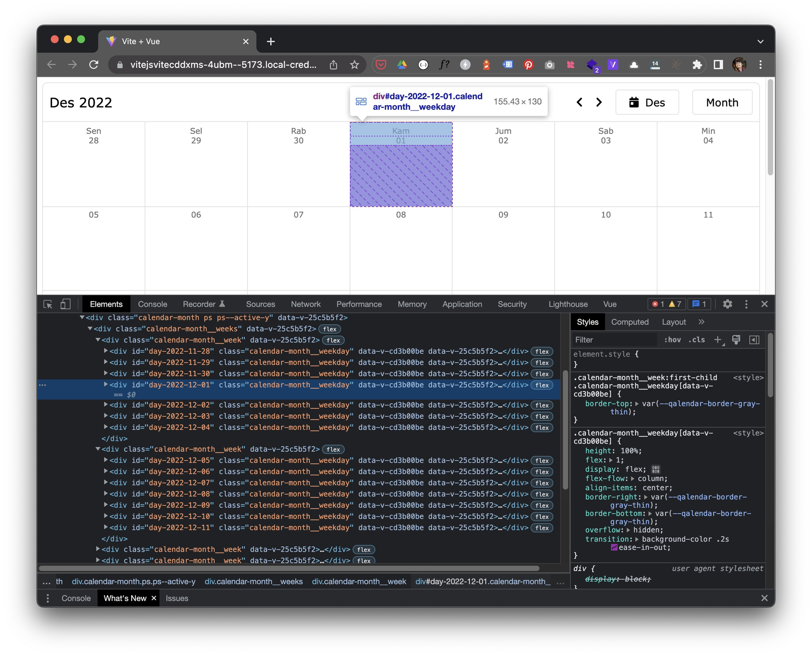Screen dimensions: 812x656
Task: Expand the day-2022-11-28 div node
Action: (106, 351)
